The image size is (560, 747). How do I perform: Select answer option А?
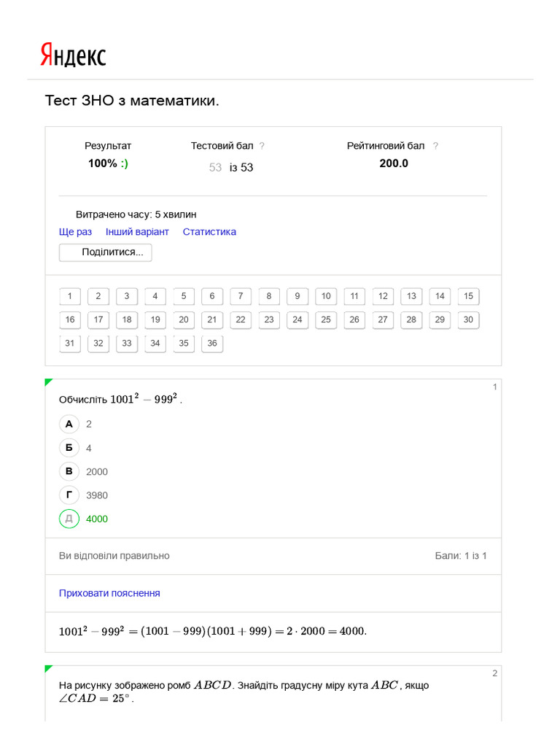(69, 424)
